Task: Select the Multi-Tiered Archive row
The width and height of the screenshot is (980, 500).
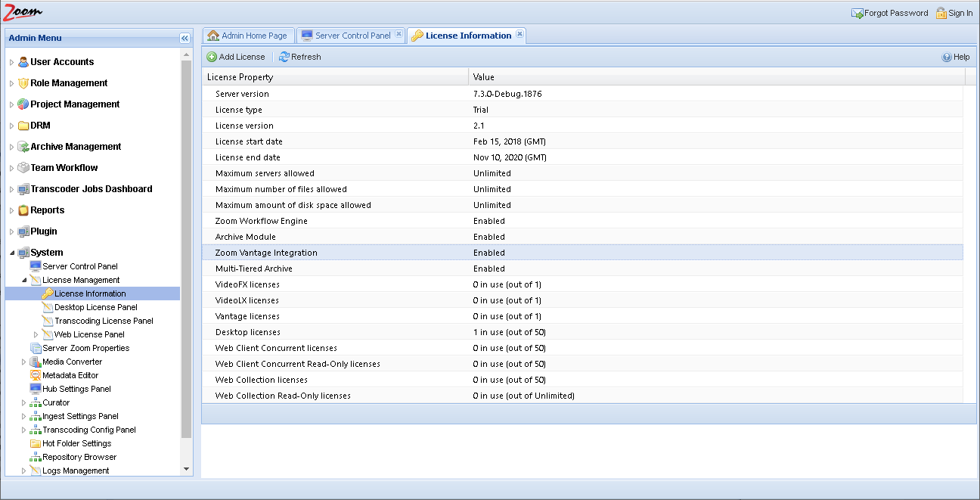Action: pyautogui.click(x=582, y=269)
